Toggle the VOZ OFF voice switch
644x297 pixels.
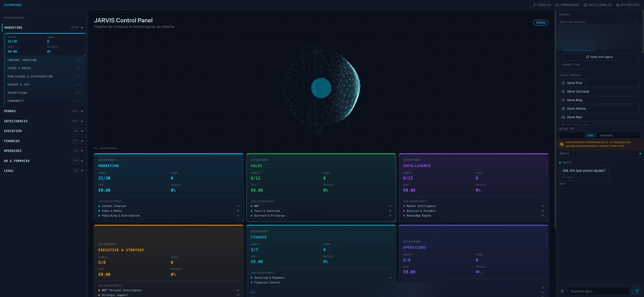567,129
